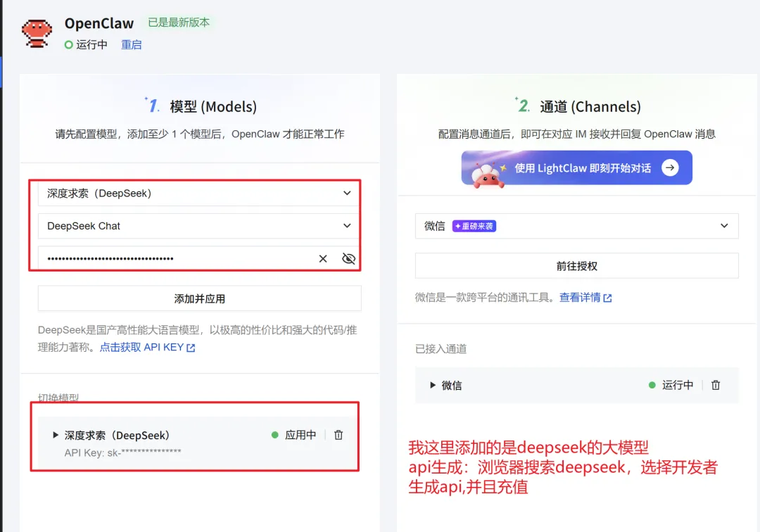Click the 重磅来袭 badge
This screenshot has height=532, width=760.
coord(474,226)
